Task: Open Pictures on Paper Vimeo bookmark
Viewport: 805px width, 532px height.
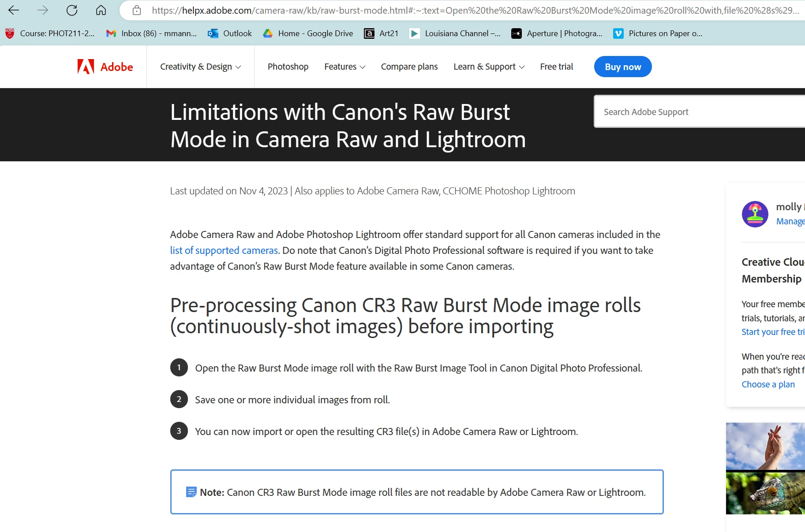Action: pyautogui.click(x=658, y=33)
